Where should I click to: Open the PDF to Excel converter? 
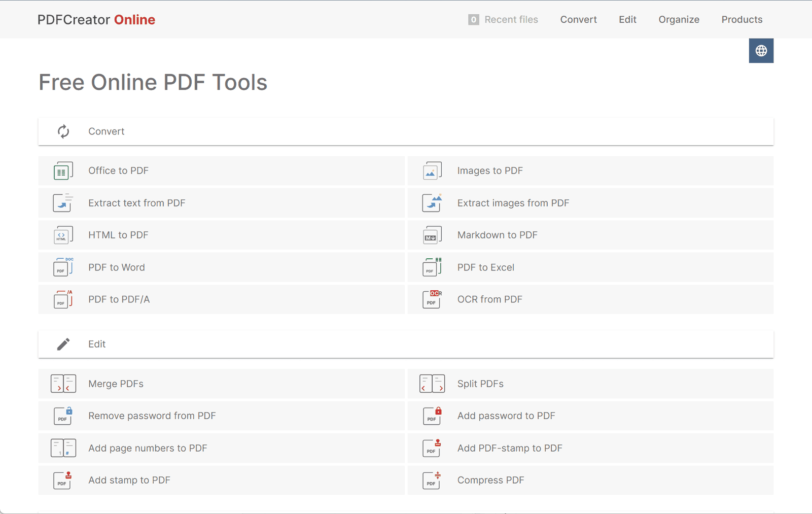(x=485, y=267)
